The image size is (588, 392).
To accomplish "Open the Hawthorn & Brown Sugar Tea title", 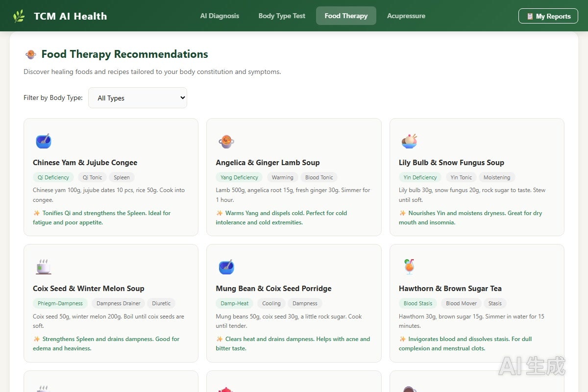I will [450, 289].
